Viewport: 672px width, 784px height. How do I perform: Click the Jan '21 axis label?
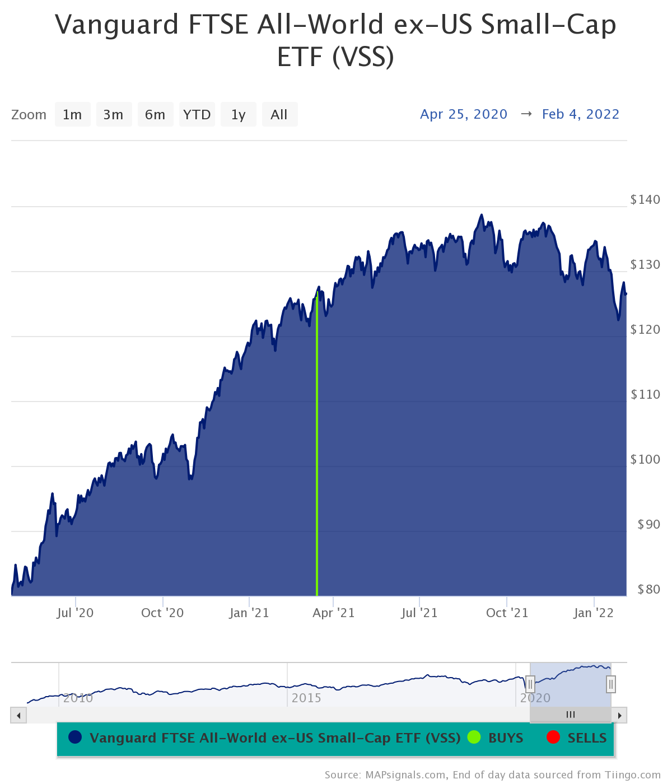249,613
